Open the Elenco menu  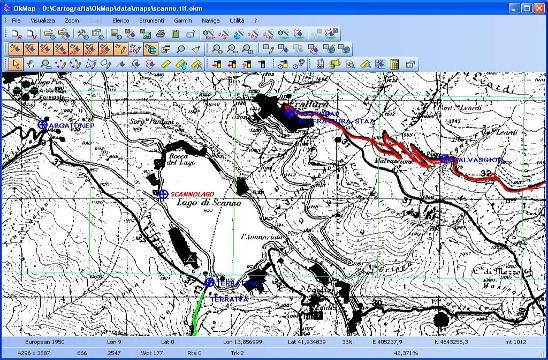(121, 21)
